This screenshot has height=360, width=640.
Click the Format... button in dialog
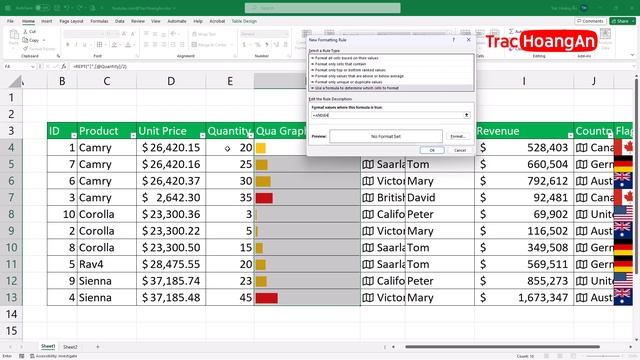click(x=458, y=136)
